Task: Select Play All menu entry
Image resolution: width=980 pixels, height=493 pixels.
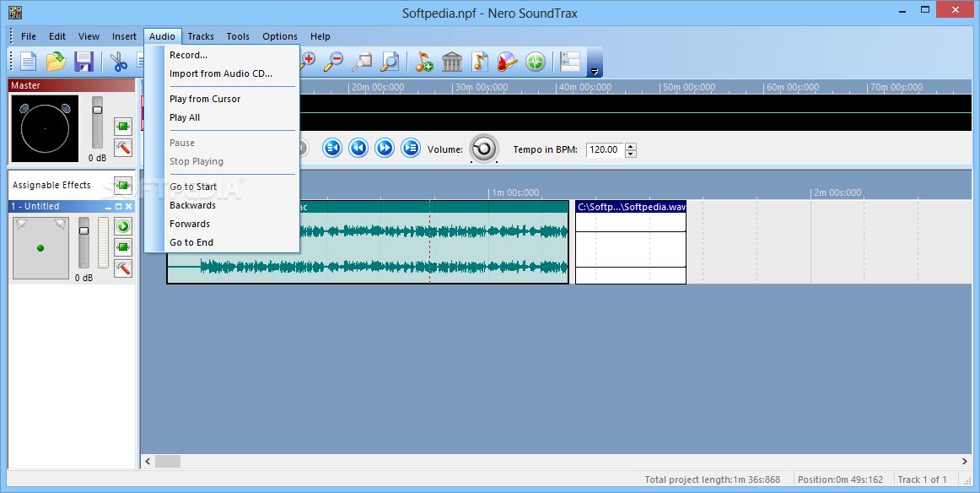Action: coord(222,117)
